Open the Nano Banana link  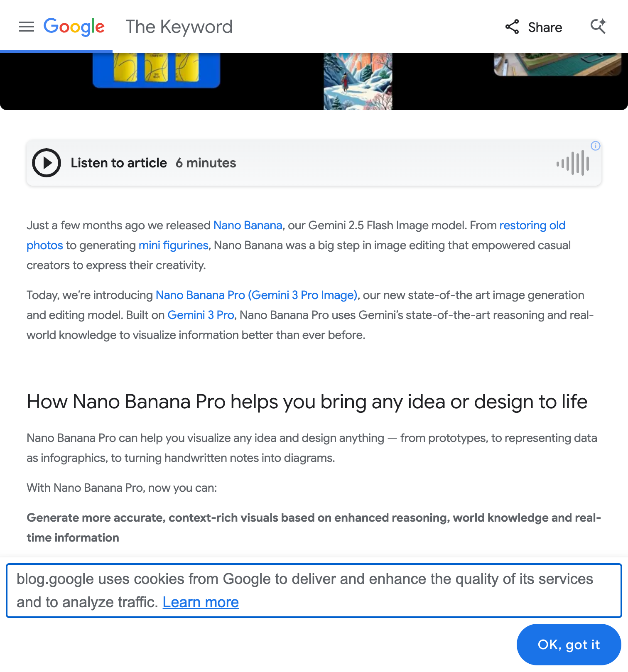(248, 225)
